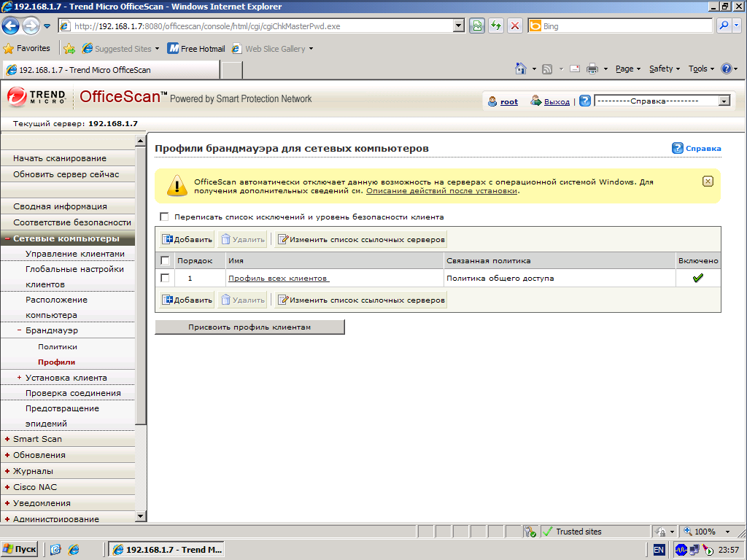Click Присвоить профиль клиентам button
The width and height of the screenshot is (747, 560).
point(249,327)
